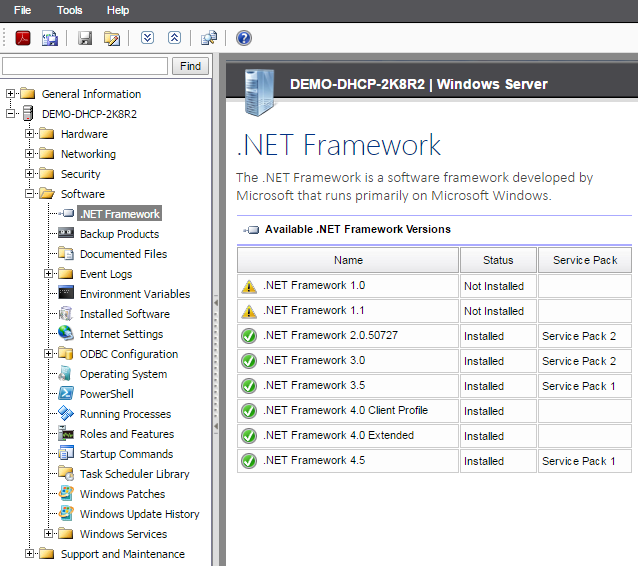Select Backup Products in tree
The image size is (638, 566).
click(x=120, y=234)
